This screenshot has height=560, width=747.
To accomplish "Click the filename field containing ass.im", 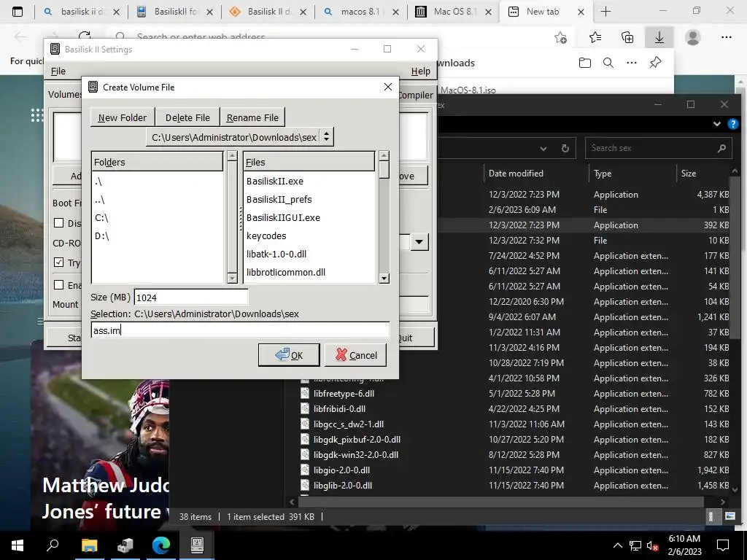I will click(240, 330).
